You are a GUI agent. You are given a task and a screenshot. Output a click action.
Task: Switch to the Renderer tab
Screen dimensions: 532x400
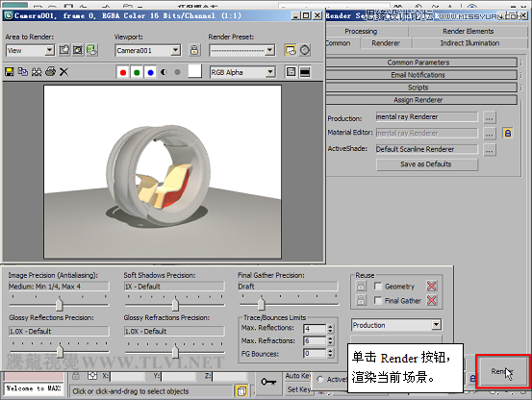tap(386, 43)
